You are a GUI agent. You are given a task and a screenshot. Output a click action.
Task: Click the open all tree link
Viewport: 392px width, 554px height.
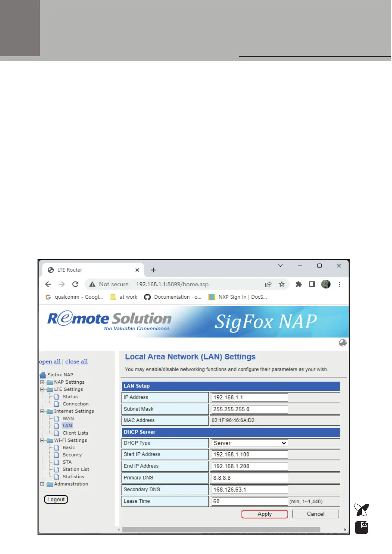(x=50, y=362)
